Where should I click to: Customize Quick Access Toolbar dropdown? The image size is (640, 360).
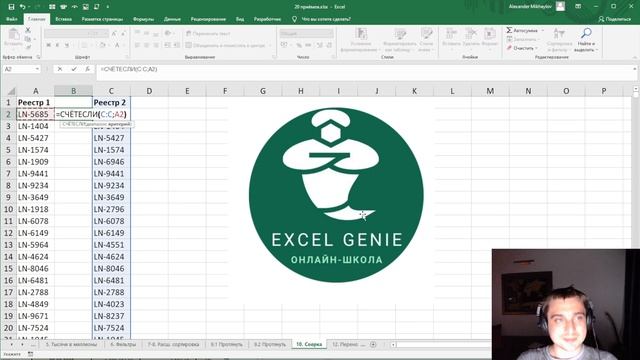point(108,7)
